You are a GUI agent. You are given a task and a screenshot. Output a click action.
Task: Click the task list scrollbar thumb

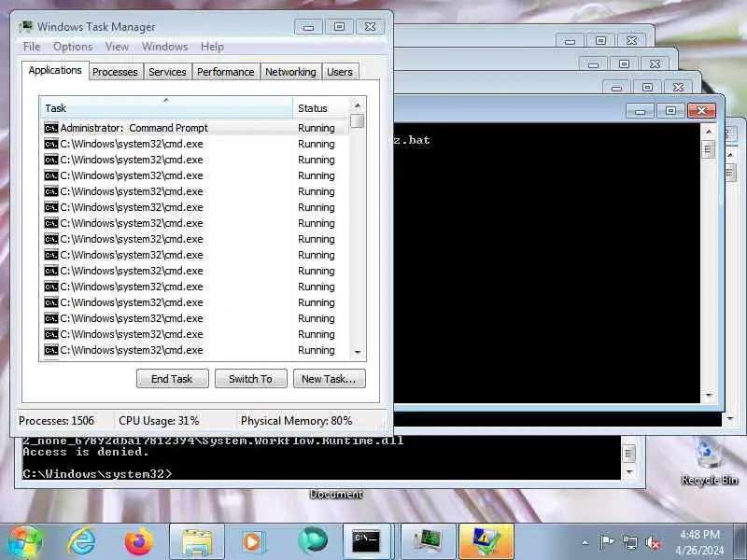tap(358, 121)
